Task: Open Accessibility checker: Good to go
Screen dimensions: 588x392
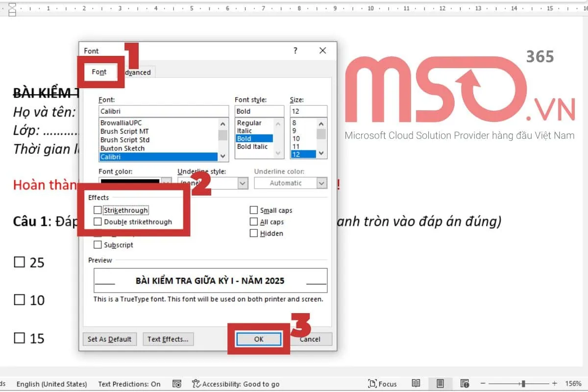Action: tap(235, 384)
